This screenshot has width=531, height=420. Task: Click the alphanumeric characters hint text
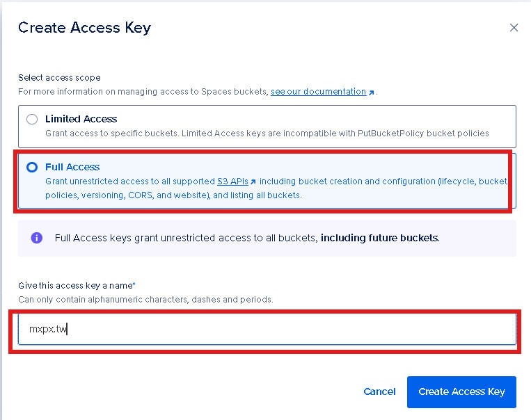[x=145, y=300]
